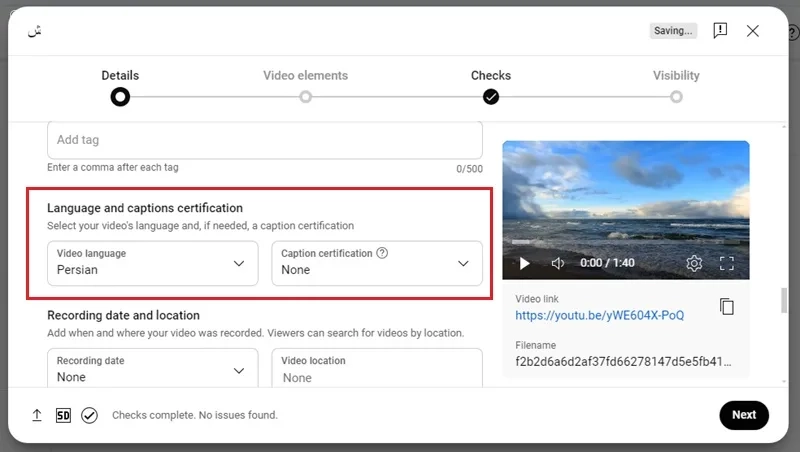The image size is (800, 452).
Task: Open the caption certification help icon
Action: 382,253
